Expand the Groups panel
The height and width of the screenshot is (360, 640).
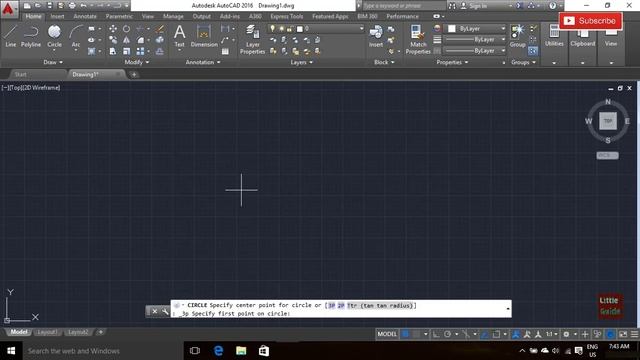[x=523, y=62]
